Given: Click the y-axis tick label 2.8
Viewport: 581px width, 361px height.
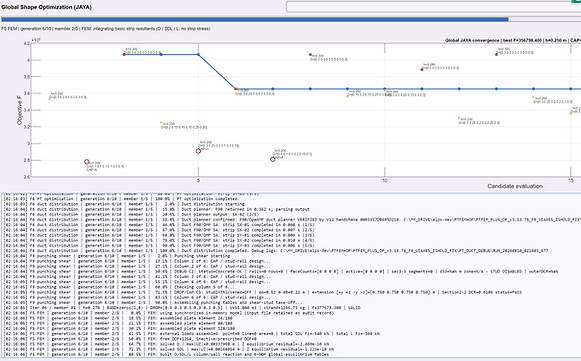Looking at the screenshot, I should (x=26, y=160).
